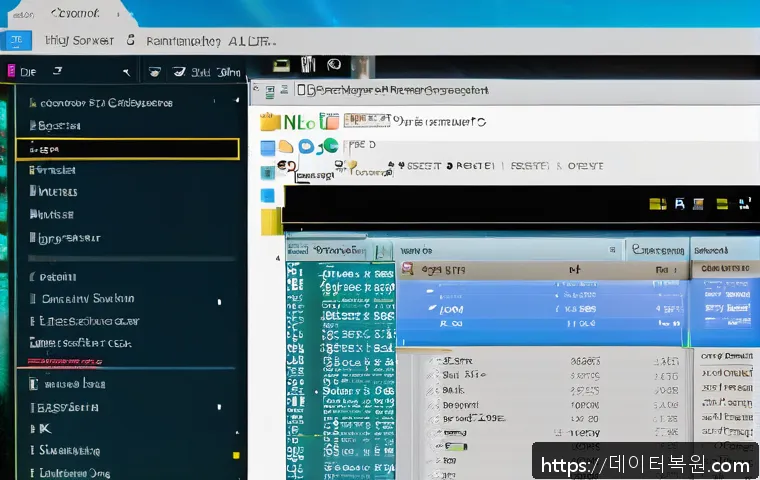
Task: Click the orange tag-shaped icon in the toolbar
Action: coord(286,146)
